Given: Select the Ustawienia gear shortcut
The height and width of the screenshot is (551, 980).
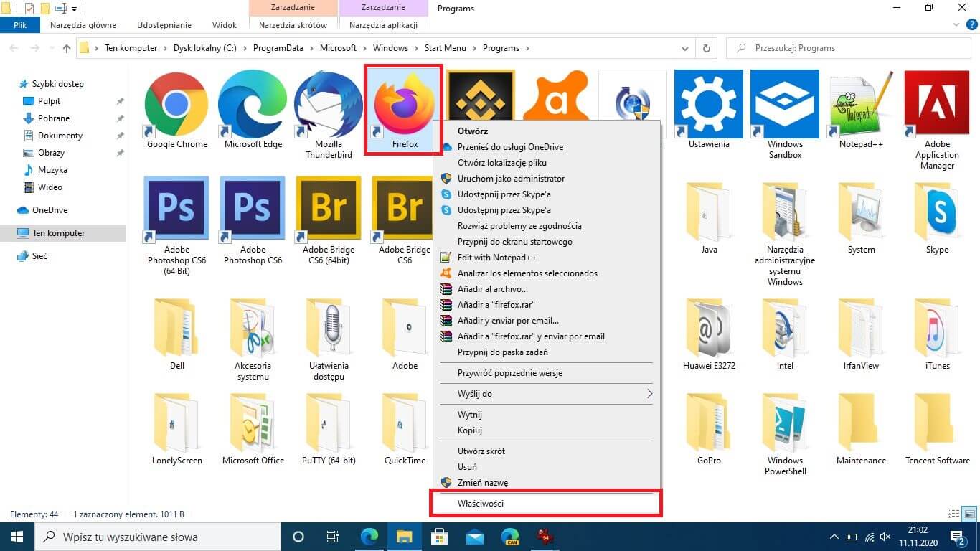Looking at the screenshot, I should (x=709, y=104).
